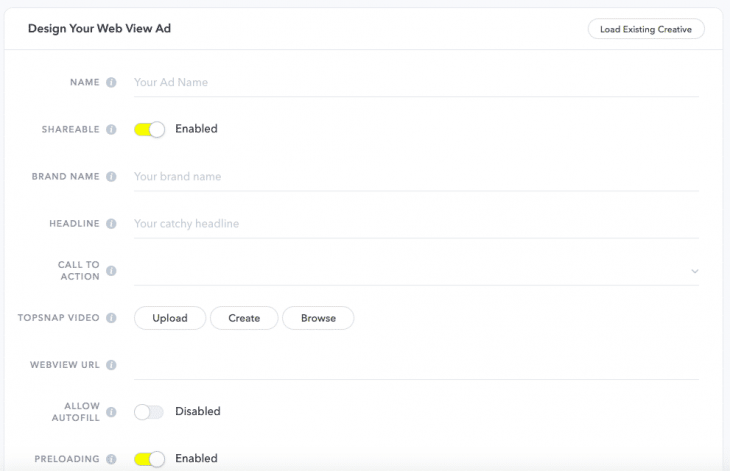Select the Your catchy headline input
Screen dimensions: 730x471
tap(415, 224)
